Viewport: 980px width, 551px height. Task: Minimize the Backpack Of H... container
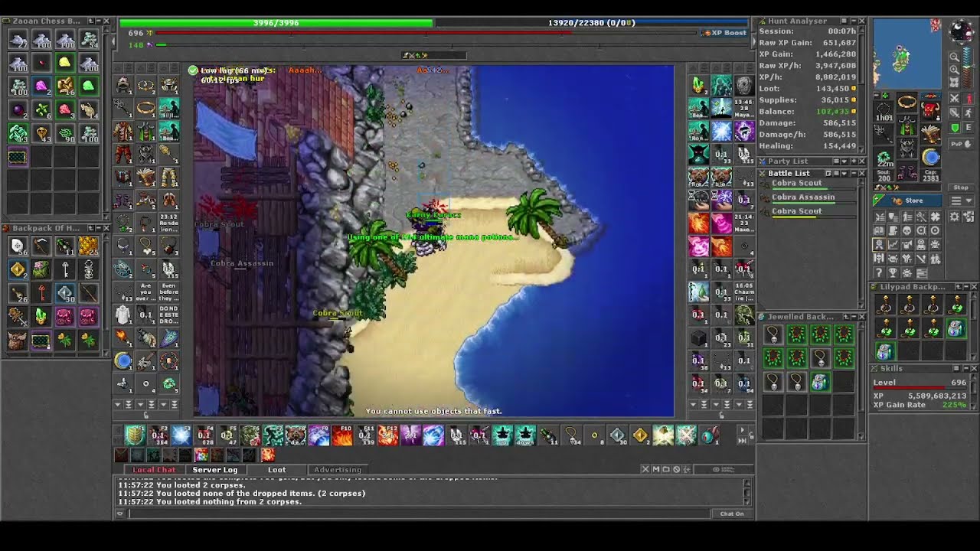pyautogui.click(x=99, y=228)
